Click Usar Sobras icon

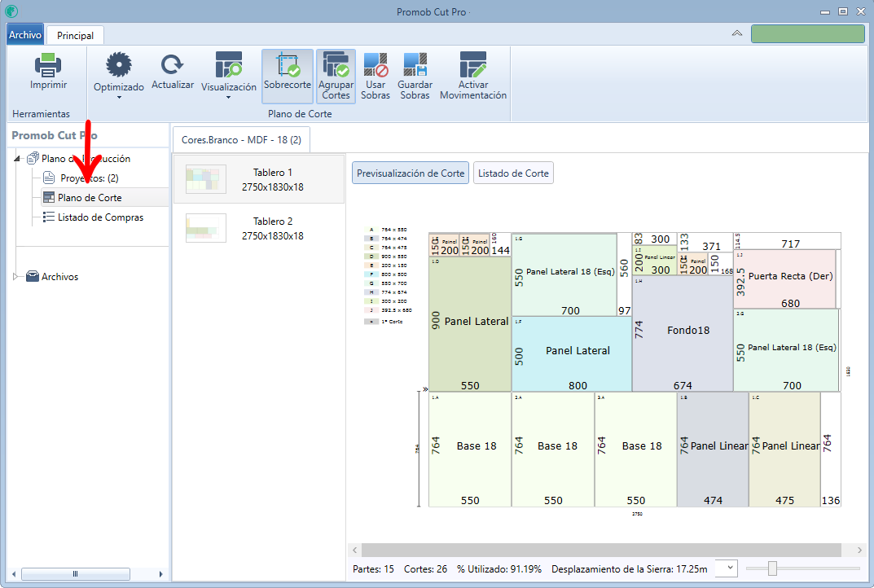click(x=376, y=64)
